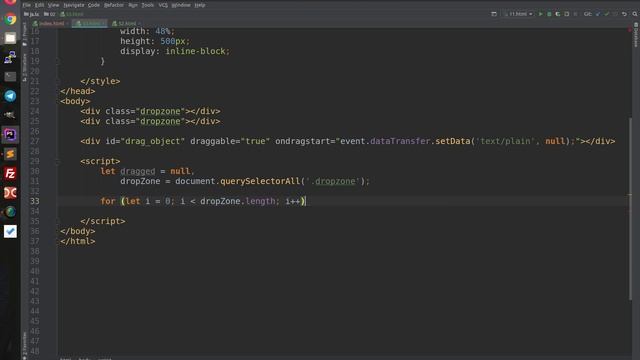Open the Structure tool window strip
The width and height of the screenshot is (640, 360).
click(x=24, y=67)
